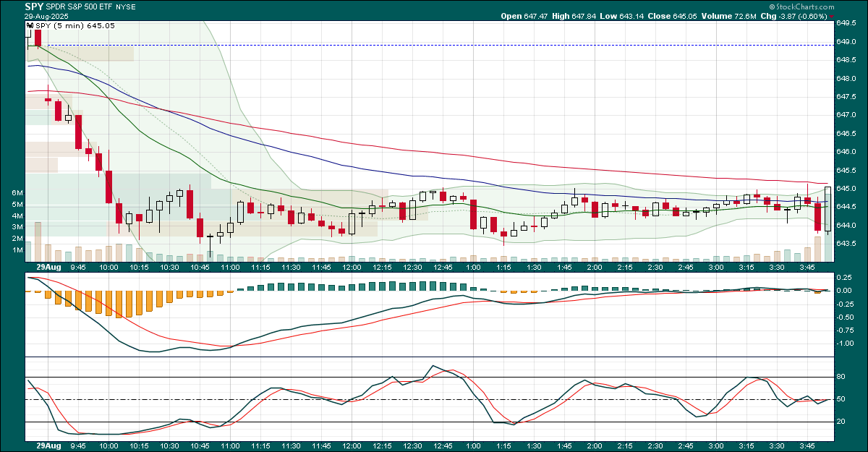Click the 646.0 price axis label

click(x=847, y=152)
